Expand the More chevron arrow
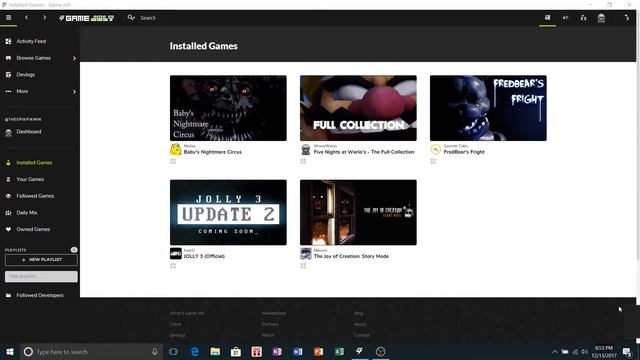Viewport: 640px width, 360px height. 74,92
